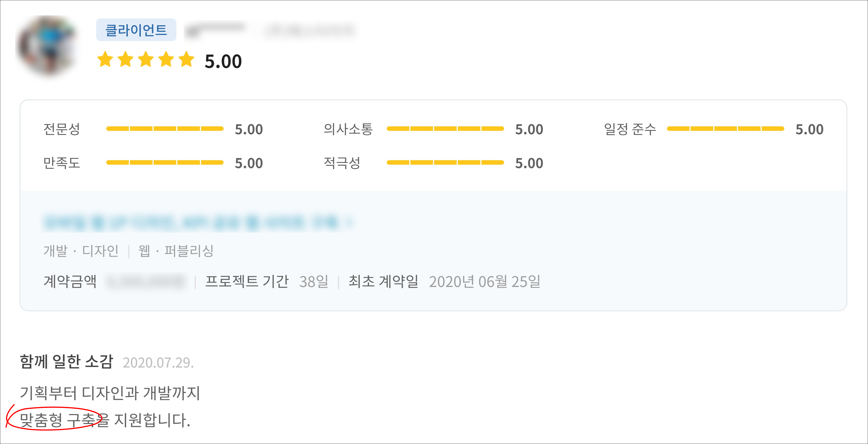Click the 적극성 rating bar
Viewport: 868px width, 444px height.
445,163
